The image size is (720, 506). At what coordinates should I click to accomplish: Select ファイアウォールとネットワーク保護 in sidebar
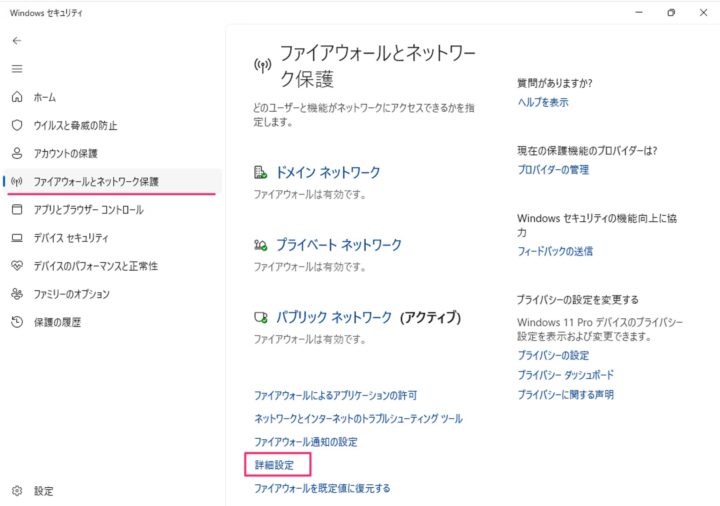[x=96, y=181]
